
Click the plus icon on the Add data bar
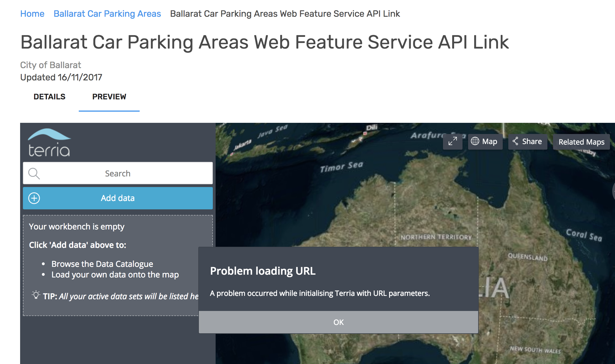(34, 198)
